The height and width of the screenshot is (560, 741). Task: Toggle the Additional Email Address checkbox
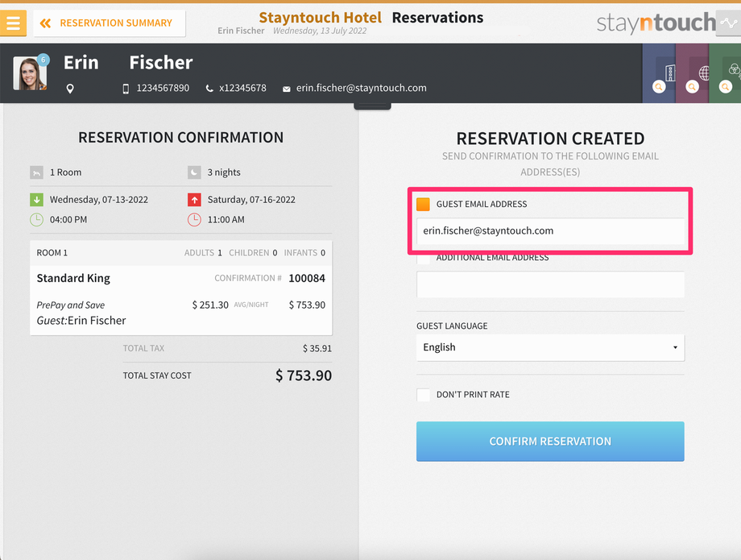coord(423,258)
